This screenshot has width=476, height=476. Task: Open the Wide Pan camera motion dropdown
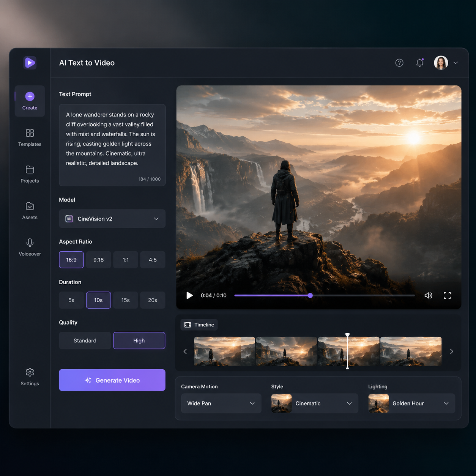click(221, 403)
